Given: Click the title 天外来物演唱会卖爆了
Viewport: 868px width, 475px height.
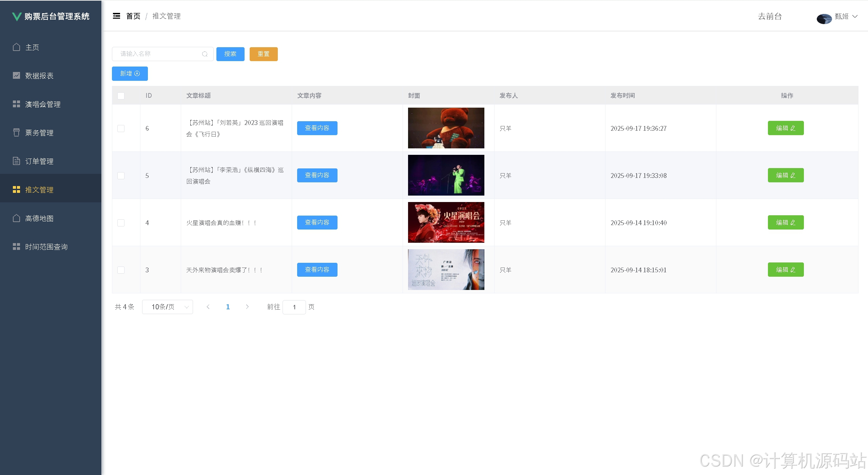Looking at the screenshot, I should click(x=224, y=270).
